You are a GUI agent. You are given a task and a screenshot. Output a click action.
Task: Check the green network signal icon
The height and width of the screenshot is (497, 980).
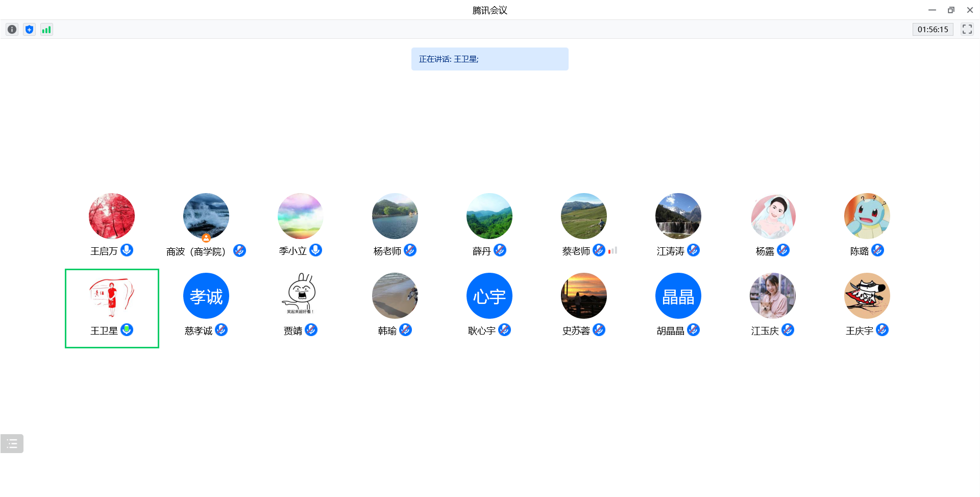click(46, 30)
